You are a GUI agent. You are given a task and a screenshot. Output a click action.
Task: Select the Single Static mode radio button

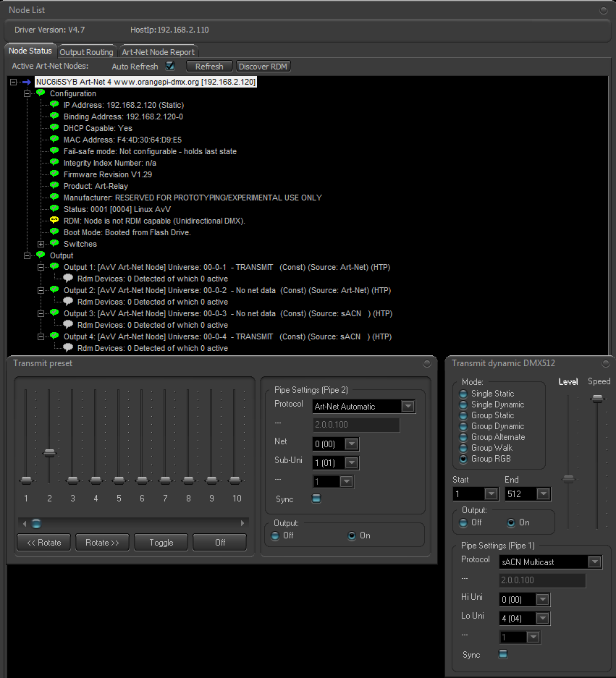[x=463, y=394]
